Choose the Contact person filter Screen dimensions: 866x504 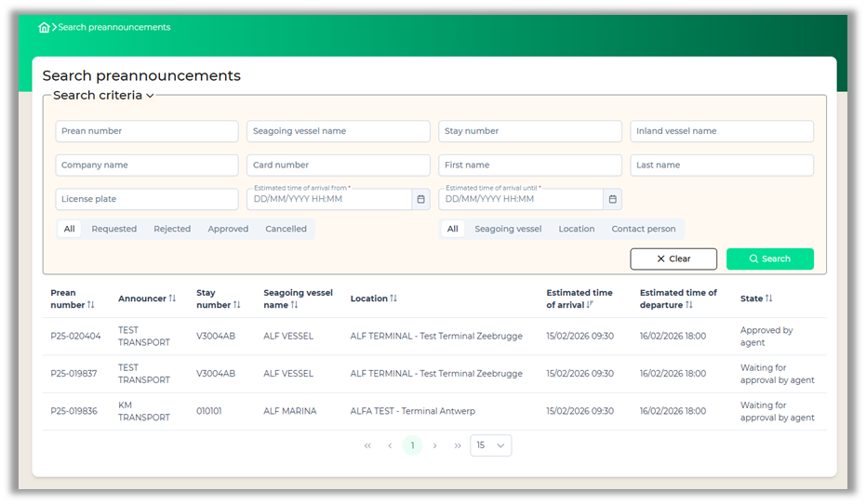[x=643, y=229]
